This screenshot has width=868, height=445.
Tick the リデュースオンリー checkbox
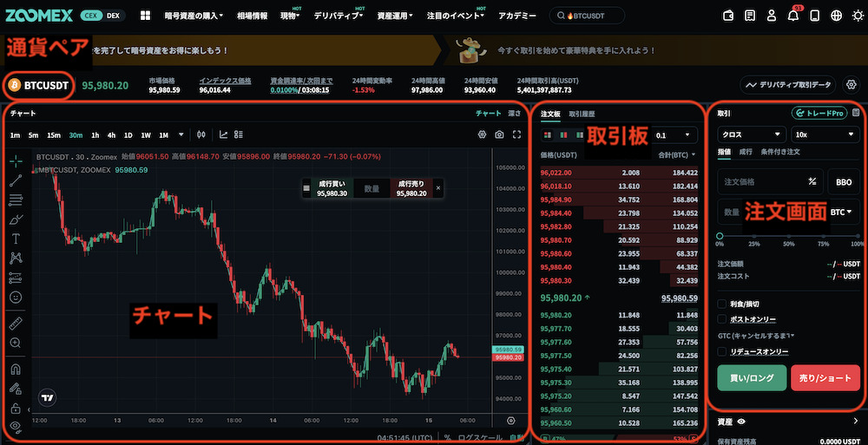point(722,351)
